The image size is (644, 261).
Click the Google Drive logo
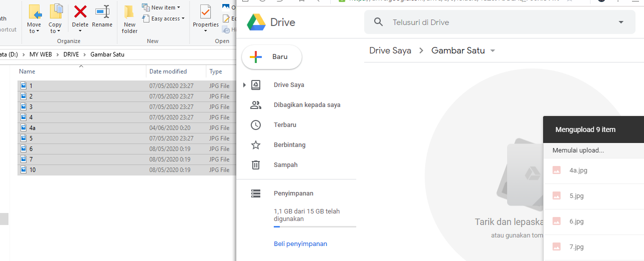[x=256, y=22]
